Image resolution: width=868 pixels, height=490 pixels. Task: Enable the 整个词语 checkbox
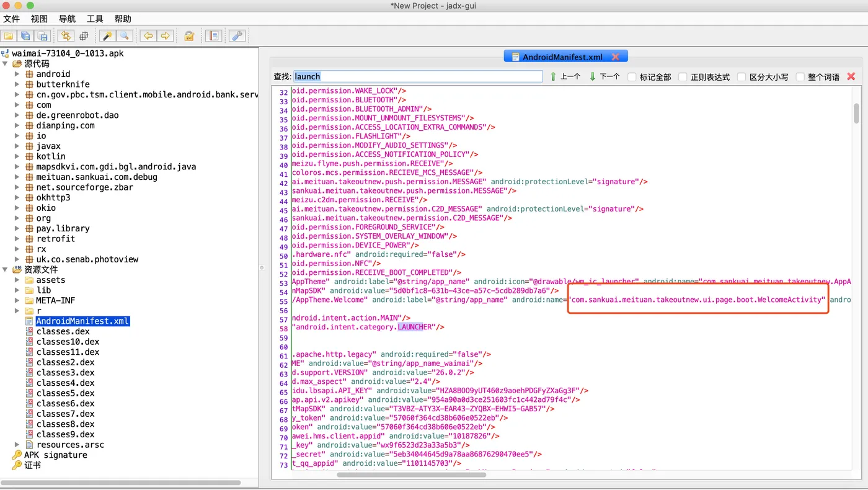point(800,77)
